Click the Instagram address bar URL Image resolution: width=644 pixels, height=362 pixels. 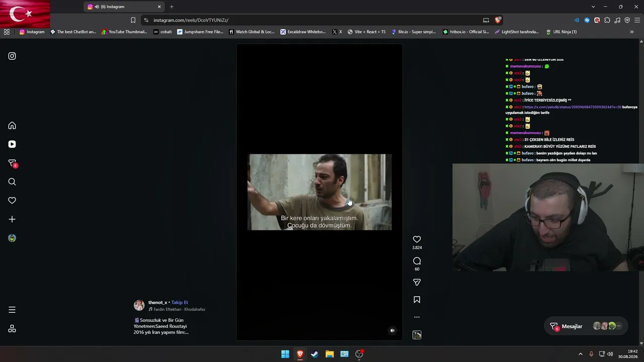191,20
